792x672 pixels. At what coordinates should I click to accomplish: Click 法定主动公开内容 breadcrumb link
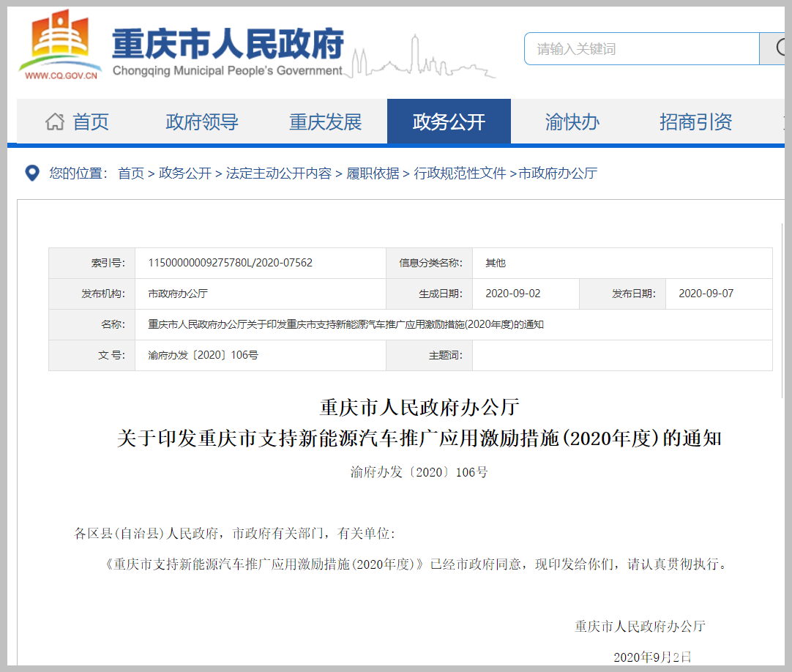[279, 173]
